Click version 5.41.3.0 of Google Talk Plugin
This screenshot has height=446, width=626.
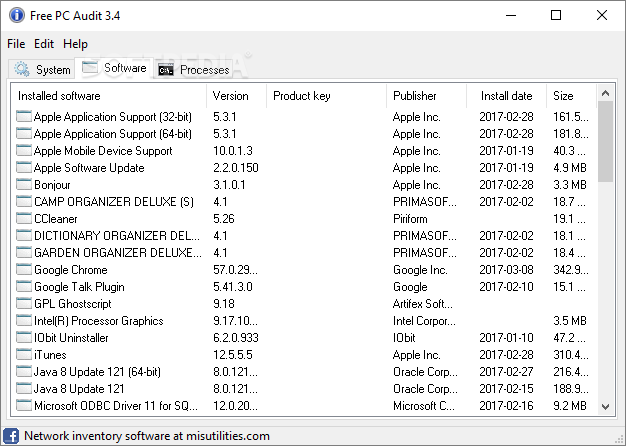point(232,286)
